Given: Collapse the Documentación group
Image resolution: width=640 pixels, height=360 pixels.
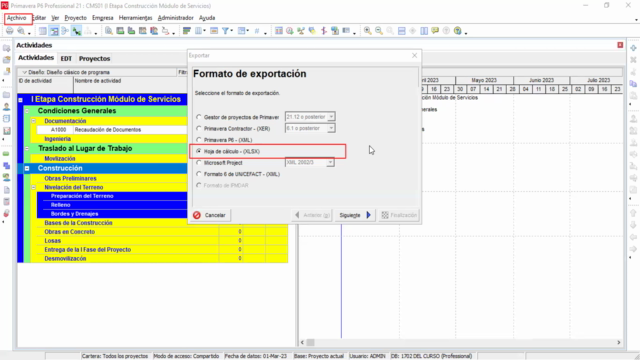Looking at the screenshot, I should coord(33,121).
